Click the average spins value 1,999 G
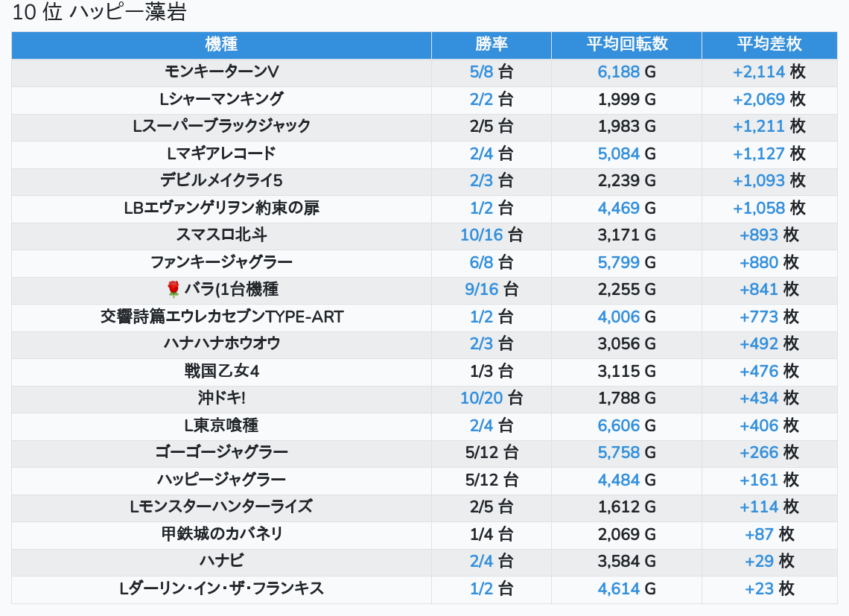 (x=627, y=99)
